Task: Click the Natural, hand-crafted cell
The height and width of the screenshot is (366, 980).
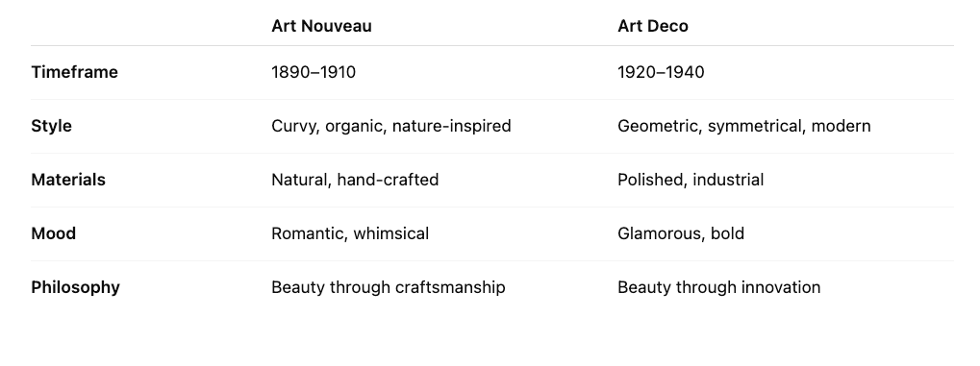Action: [x=355, y=180]
